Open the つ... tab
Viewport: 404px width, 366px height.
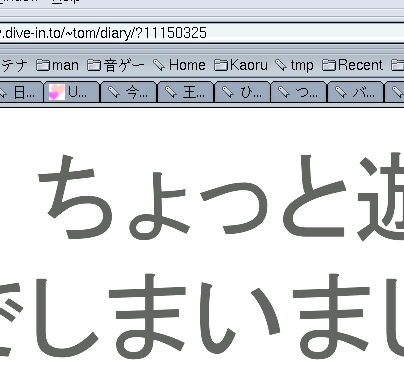(299, 92)
